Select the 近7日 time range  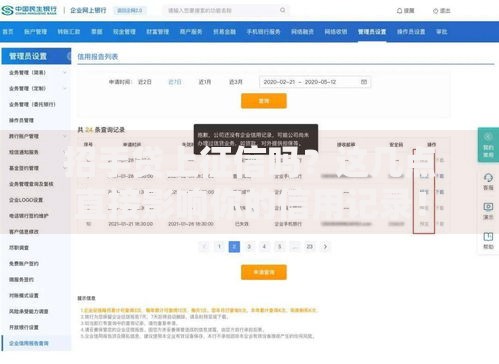[x=175, y=82]
